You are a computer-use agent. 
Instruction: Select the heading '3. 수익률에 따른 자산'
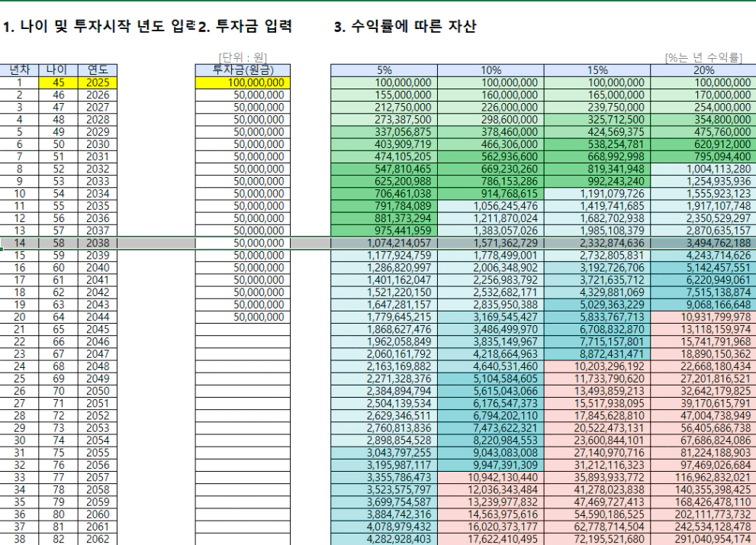pyautogui.click(x=405, y=26)
